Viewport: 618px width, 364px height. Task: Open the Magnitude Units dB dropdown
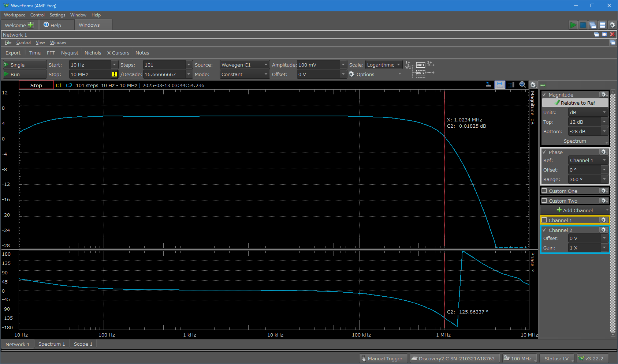click(588, 112)
